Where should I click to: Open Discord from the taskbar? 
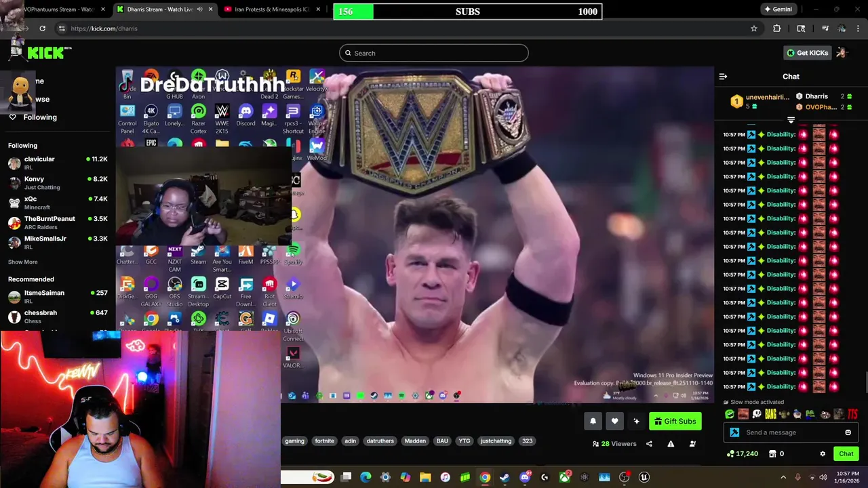[524, 477]
